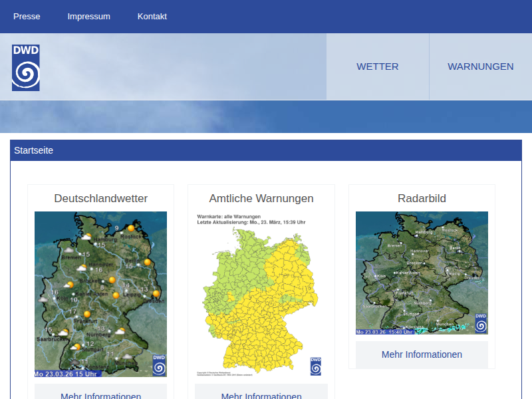532x399 pixels.
Task: Open the WARNUNGEN menu
Action: click(480, 66)
